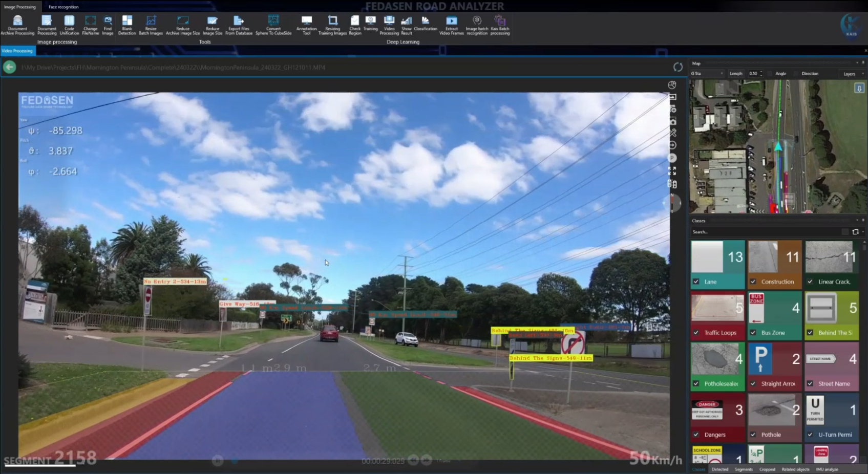Enable the Angle checkbox in Map panel

coord(770,74)
